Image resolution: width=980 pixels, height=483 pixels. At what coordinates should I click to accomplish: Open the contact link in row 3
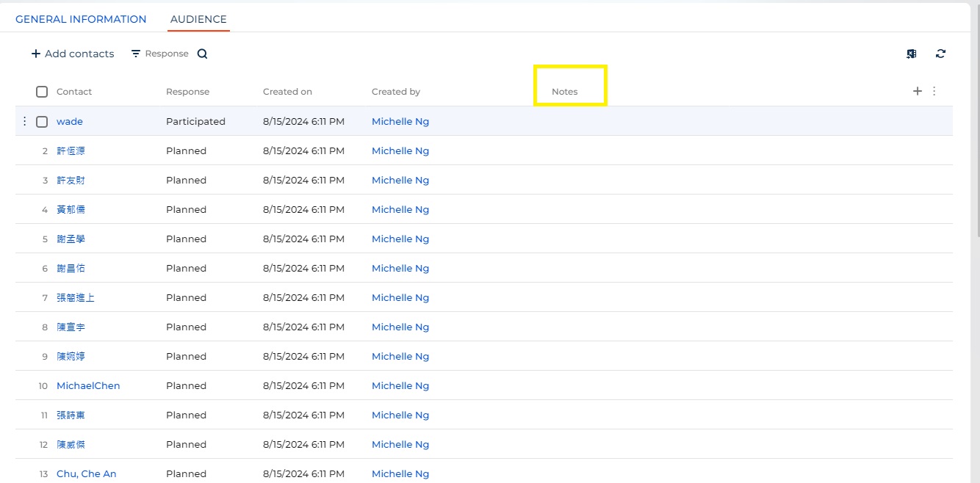click(x=71, y=180)
